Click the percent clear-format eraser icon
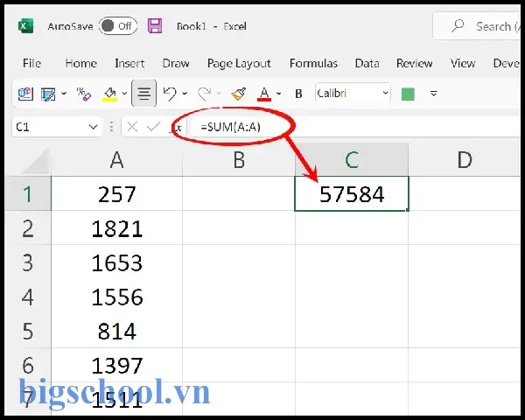The width and height of the screenshot is (525, 420). pyautogui.click(x=84, y=94)
